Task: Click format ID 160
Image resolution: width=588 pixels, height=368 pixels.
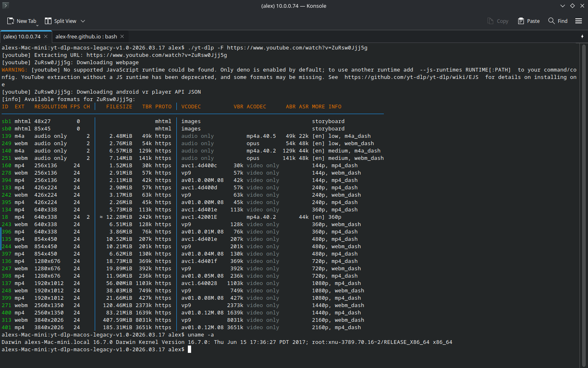Action: [x=7, y=166]
